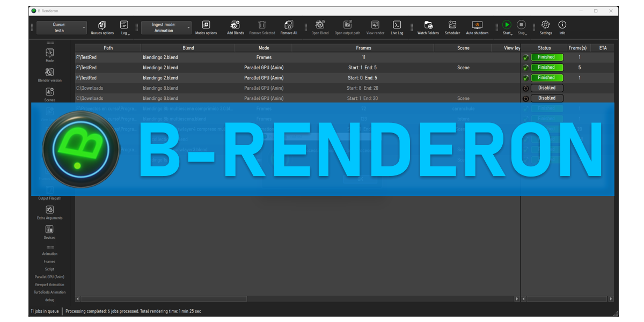
Task: Click the Remove All icon
Action: click(x=289, y=25)
